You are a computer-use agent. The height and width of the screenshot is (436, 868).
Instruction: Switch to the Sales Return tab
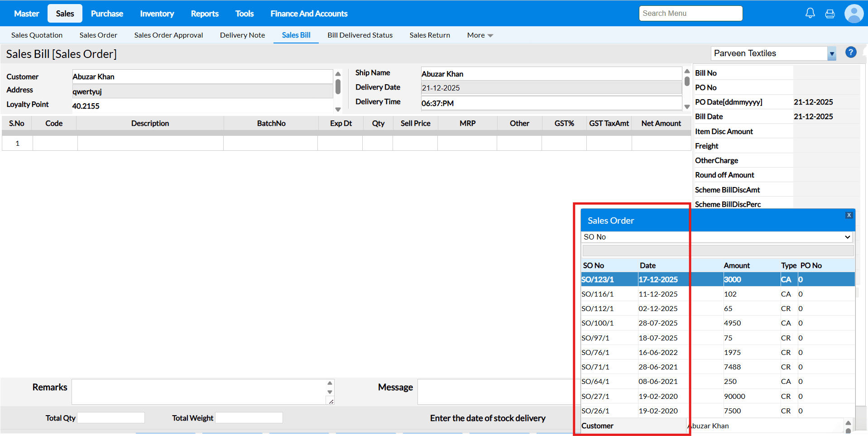tap(430, 35)
